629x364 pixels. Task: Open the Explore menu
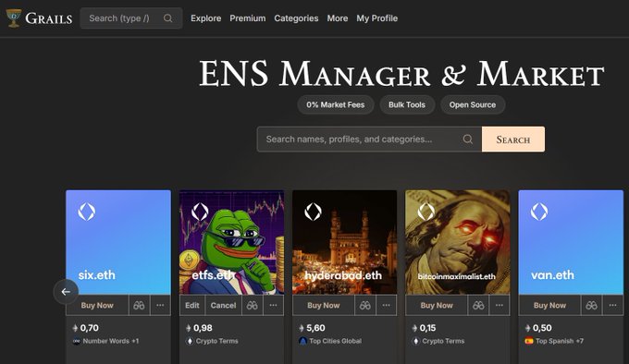pyautogui.click(x=205, y=18)
